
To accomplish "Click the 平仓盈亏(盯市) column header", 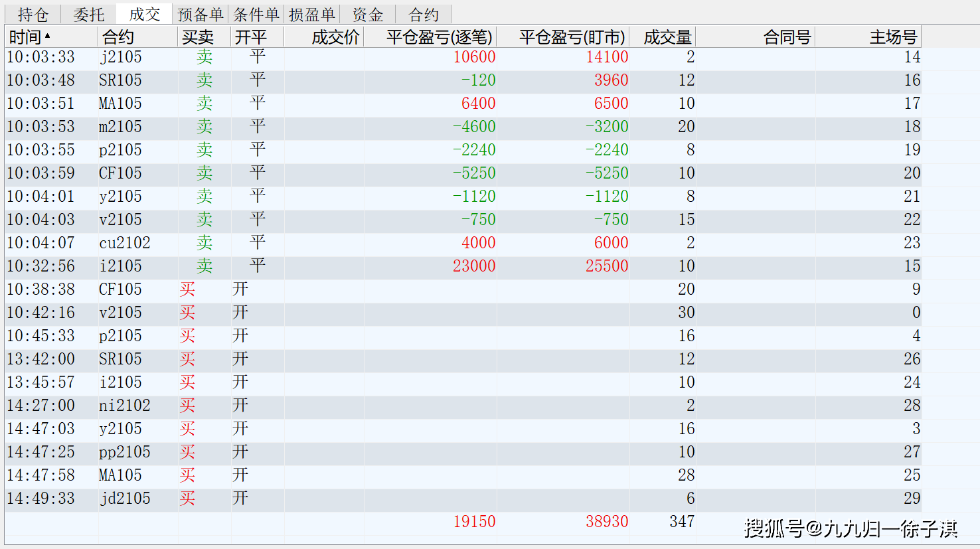I will click(563, 37).
